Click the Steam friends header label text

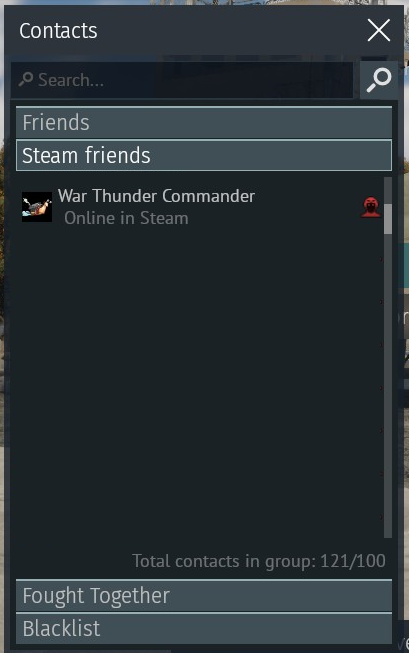(86, 155)
